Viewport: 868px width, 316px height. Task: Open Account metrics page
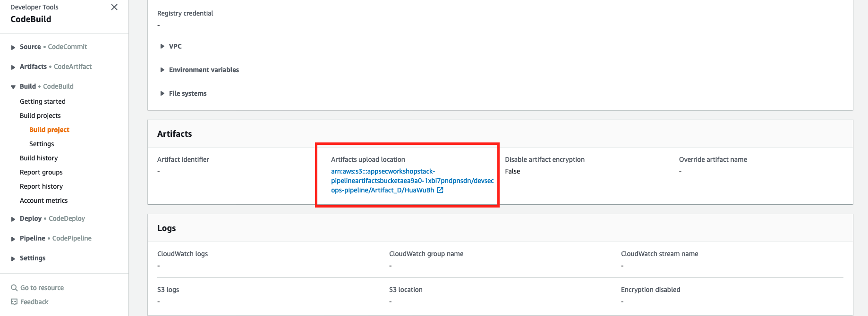44,200
